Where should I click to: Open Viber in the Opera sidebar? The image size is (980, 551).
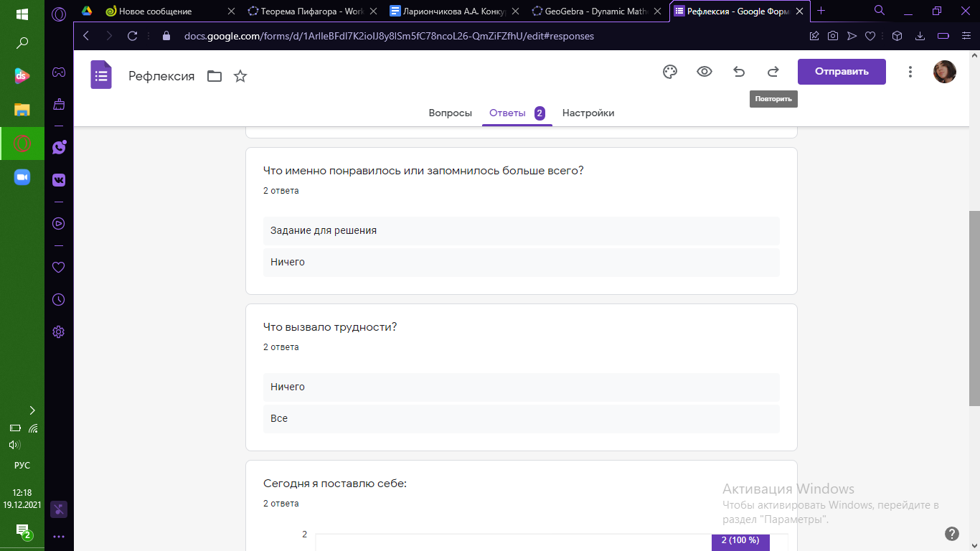[x=59, y=147]
